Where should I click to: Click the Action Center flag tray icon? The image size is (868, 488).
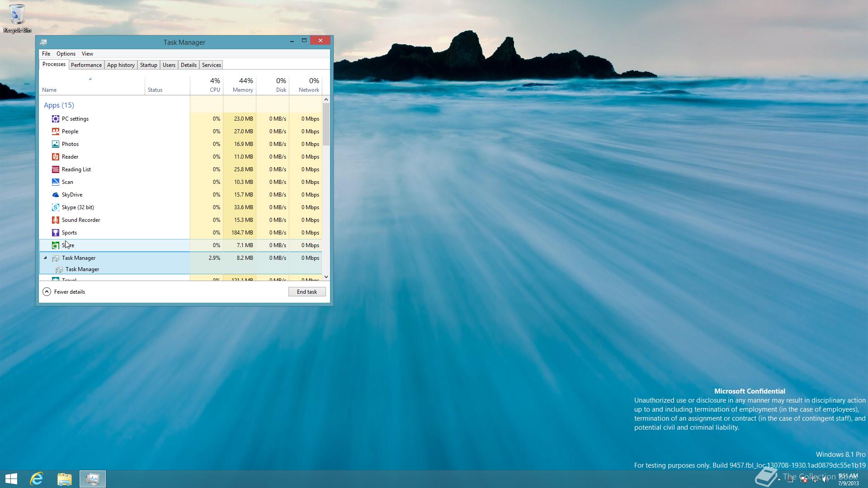coord(804,480)
